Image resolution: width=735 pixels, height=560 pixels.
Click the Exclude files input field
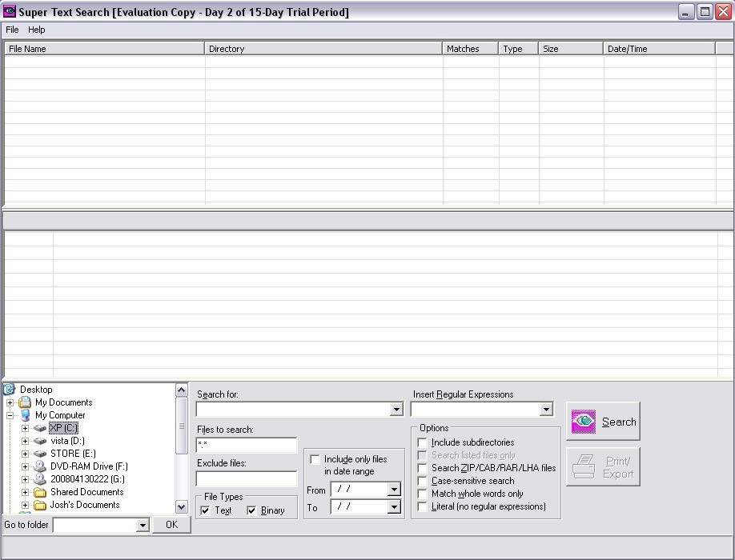click(247, 478)
